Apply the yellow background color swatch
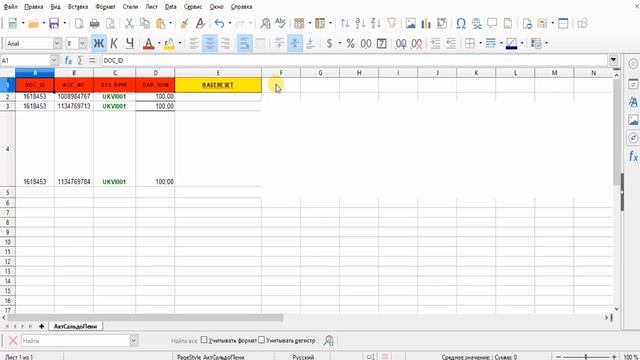Image resolution: width=640 pixels, height=360 pixels. point(169,43)
